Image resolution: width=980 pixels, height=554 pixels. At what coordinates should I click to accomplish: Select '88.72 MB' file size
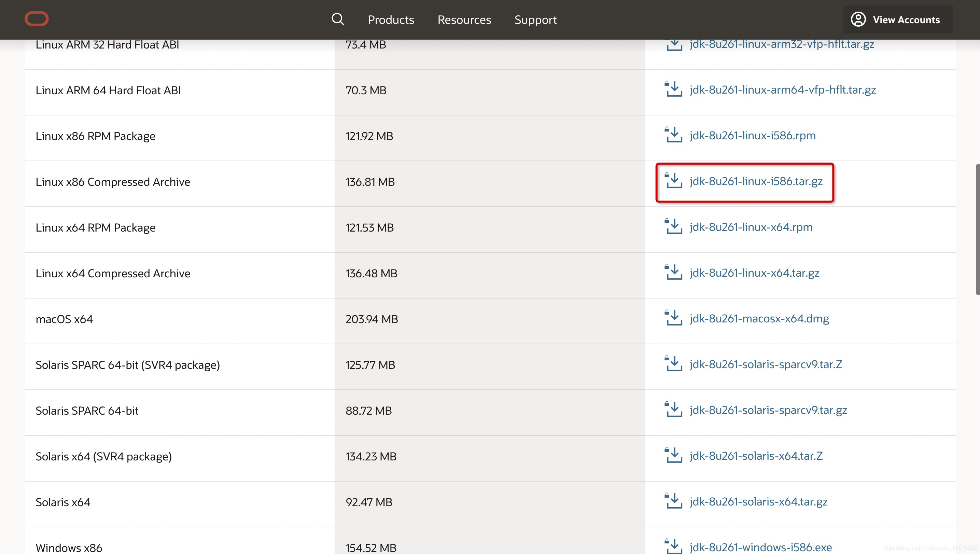pos(369,411)
